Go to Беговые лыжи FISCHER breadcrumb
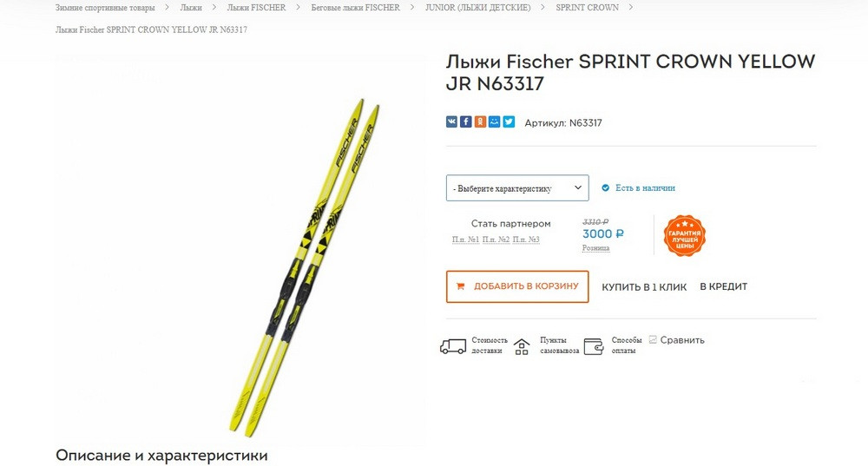 tap(355, 8)
